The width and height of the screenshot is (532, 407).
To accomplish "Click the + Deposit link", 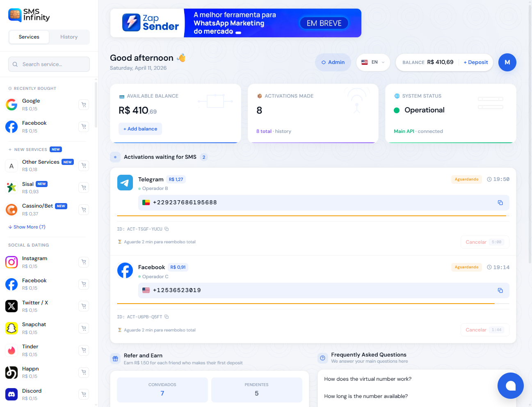I will [x=476, y=62].
